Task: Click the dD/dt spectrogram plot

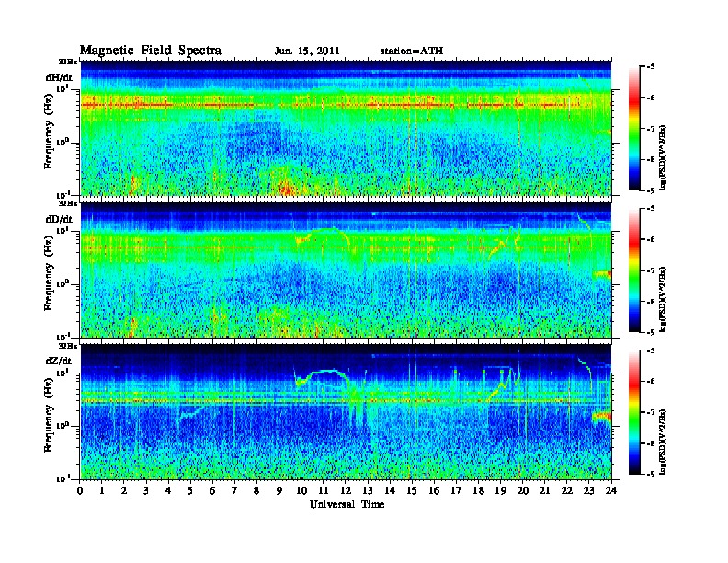Action: click(x=346, y=270)
